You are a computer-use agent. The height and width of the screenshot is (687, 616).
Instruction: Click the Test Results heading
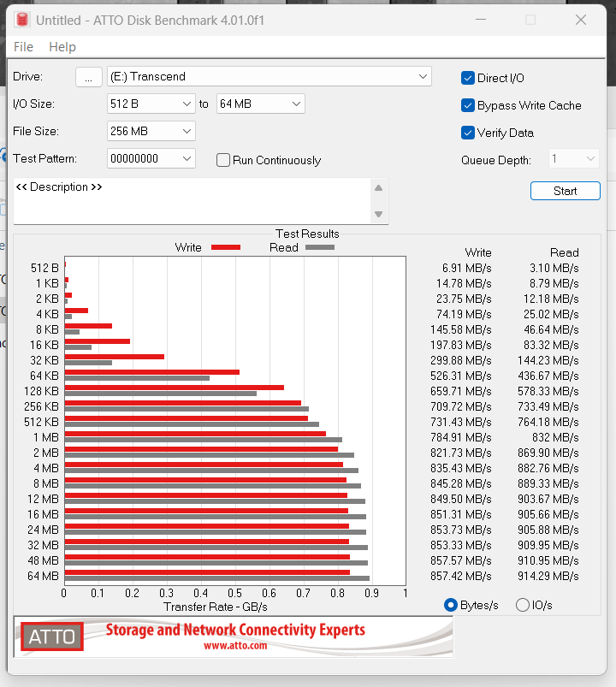[x=307, y=234]
